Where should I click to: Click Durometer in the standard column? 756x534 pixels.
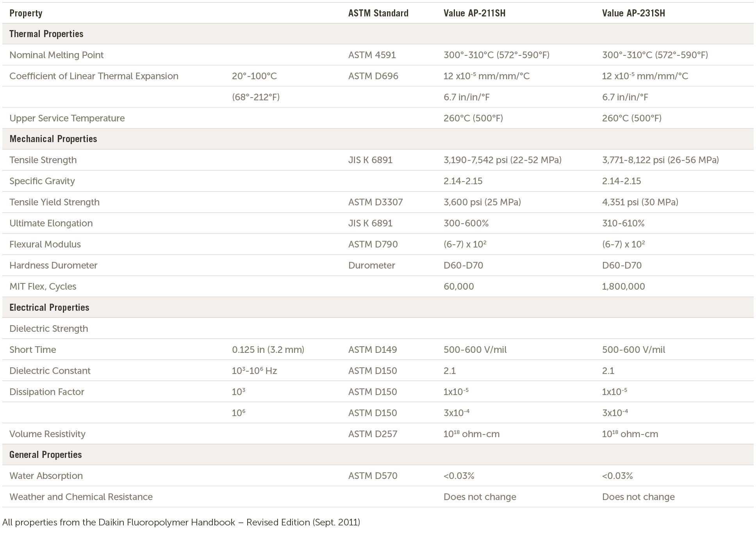click(372, 265)
